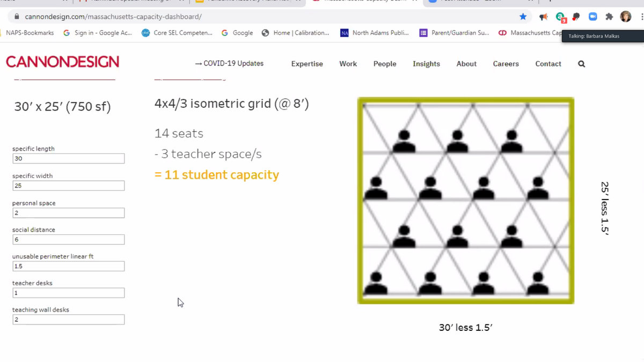Viewport: 644px width, 362px height.
Task: Go to the Insights menu item
Action: pos(426,64)
